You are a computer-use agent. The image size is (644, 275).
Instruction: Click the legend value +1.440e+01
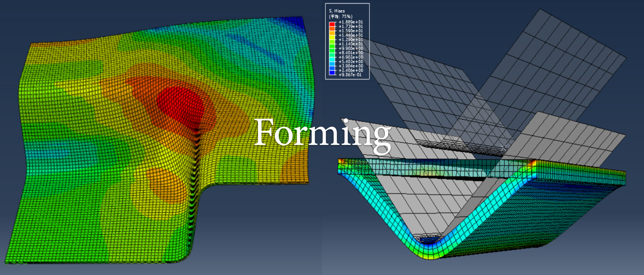point(351,35)
